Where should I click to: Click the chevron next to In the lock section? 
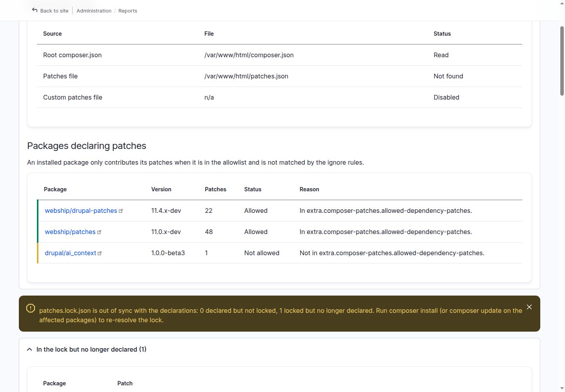pyautogui.click(x=29, y=349)
